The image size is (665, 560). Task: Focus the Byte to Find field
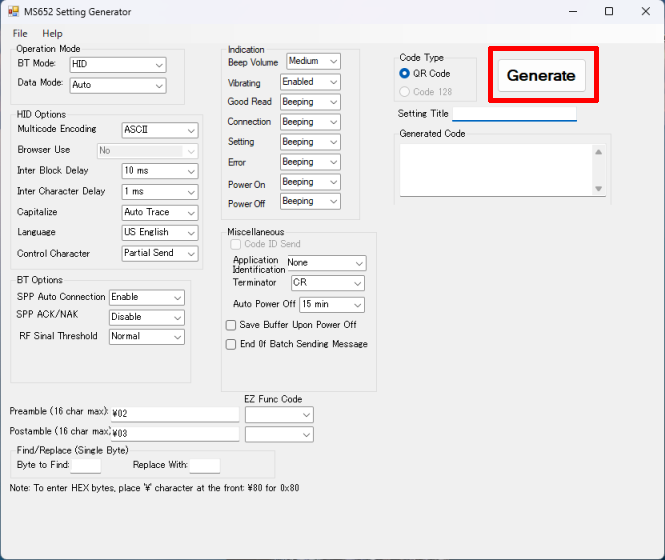coord(86,466)
